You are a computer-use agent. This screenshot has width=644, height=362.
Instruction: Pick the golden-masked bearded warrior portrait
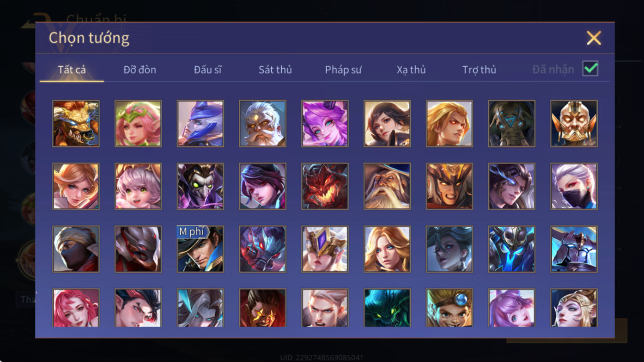(574, 123)
